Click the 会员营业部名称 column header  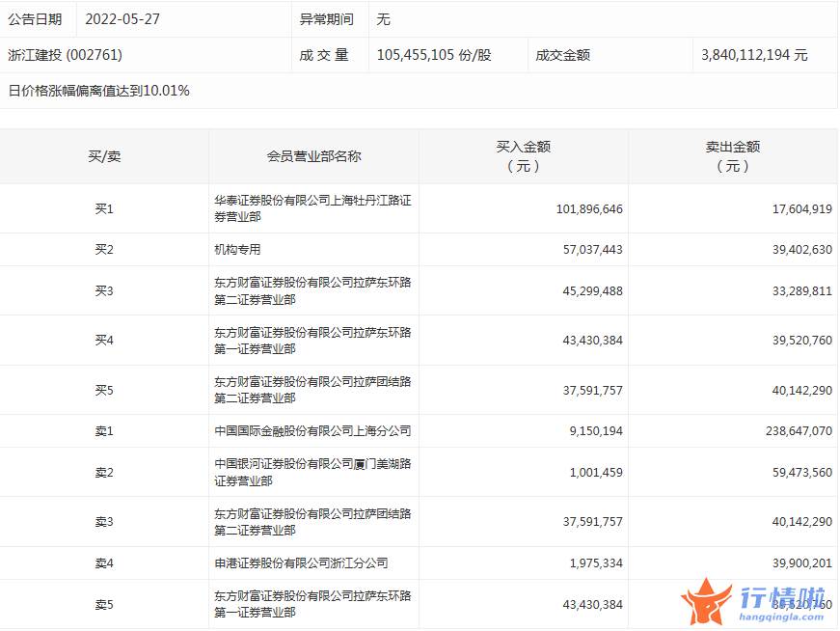click(313, 156)
